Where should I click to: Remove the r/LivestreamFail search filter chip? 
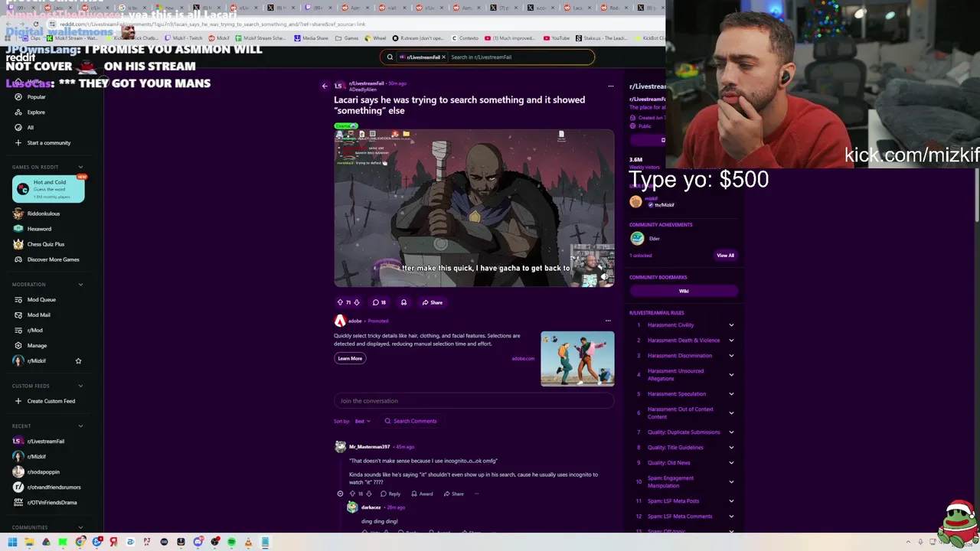pyautogui.click(x=443, y=57)
